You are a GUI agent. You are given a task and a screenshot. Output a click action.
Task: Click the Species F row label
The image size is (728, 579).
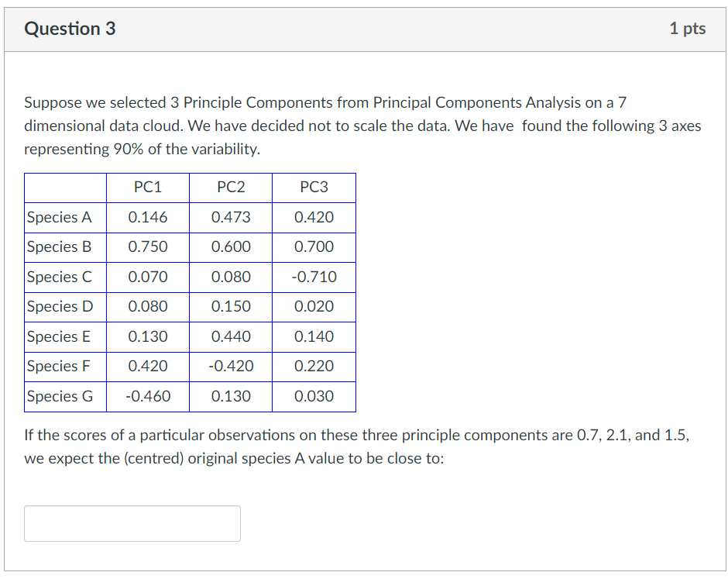point(58,366)
